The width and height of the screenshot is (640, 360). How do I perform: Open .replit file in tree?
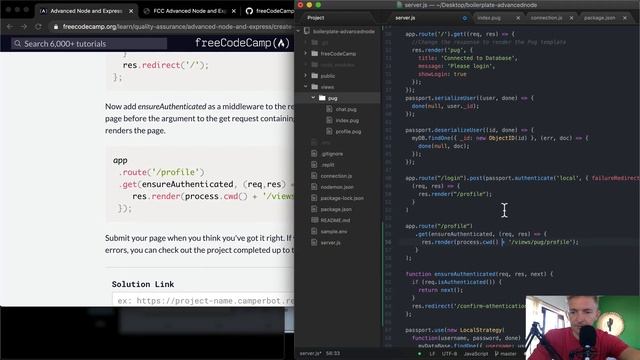[x=327, y=165]
